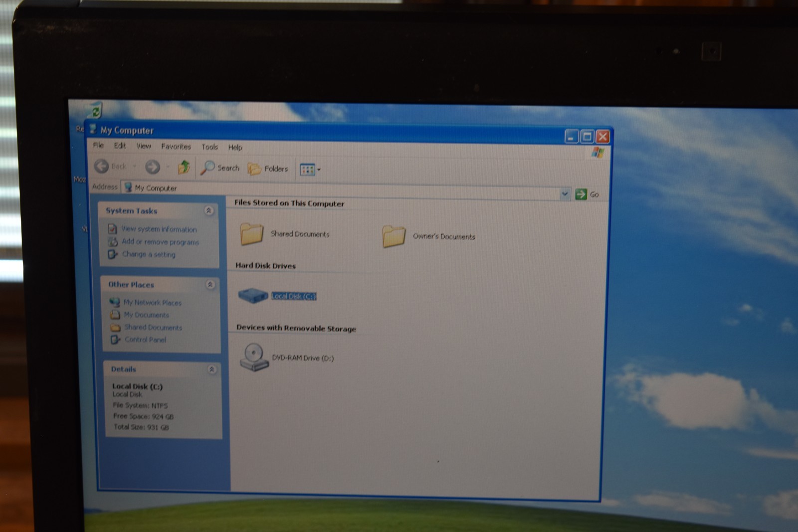Viewport: 798px width, 532px height.
Task: Open the File menu
Action: tap(98, 145)
